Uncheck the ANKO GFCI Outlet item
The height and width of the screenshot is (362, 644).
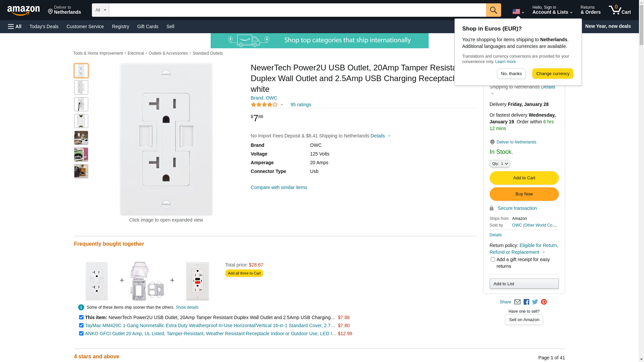click(81, 334)
